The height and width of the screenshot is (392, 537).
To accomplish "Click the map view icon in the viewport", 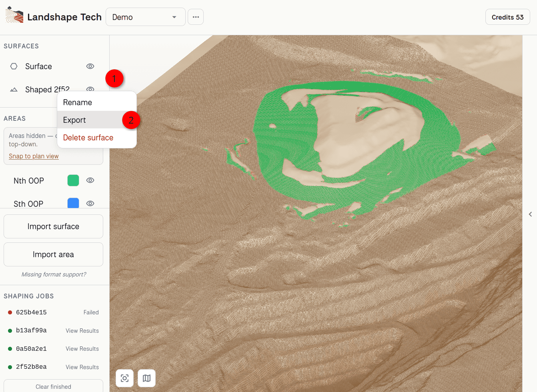I will tap(146, 378).
